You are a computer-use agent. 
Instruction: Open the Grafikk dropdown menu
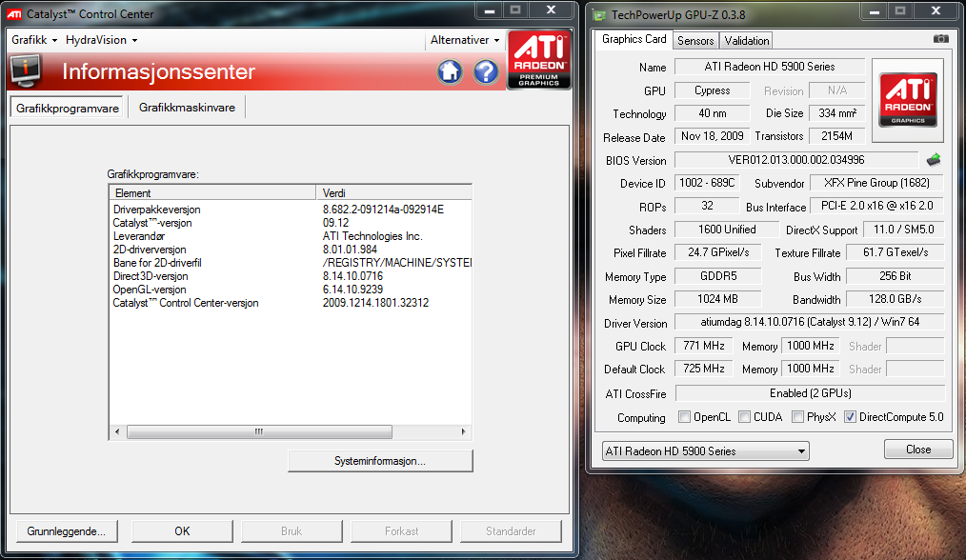click(x=34, y=40)
